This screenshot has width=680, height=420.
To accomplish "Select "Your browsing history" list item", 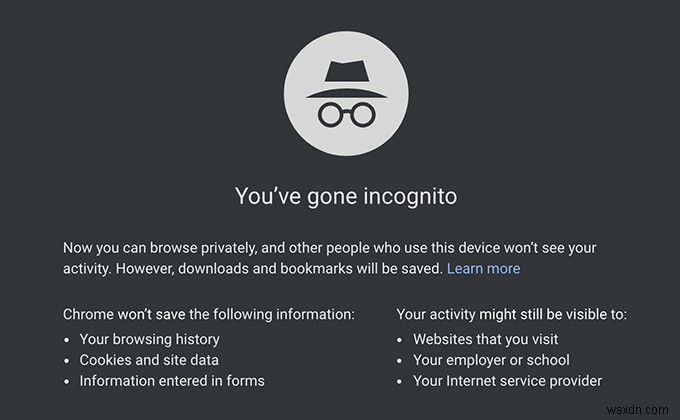I will click(x=150, y=339).
